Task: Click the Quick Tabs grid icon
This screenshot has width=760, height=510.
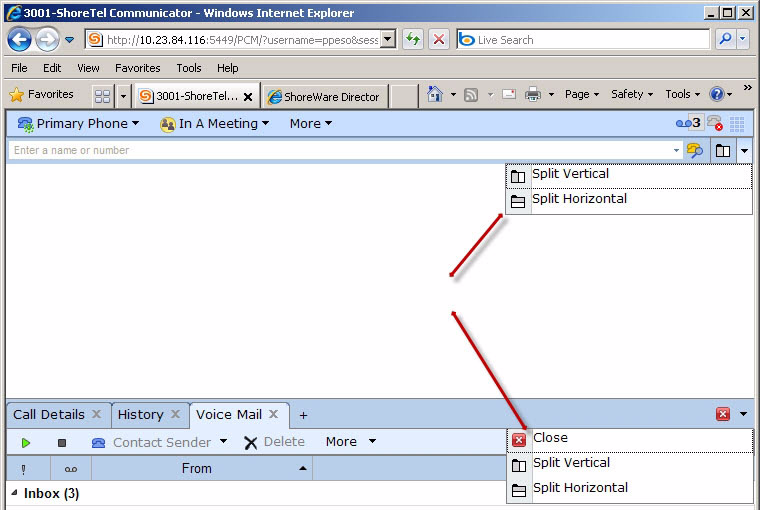Action: (x=102, y=96)
